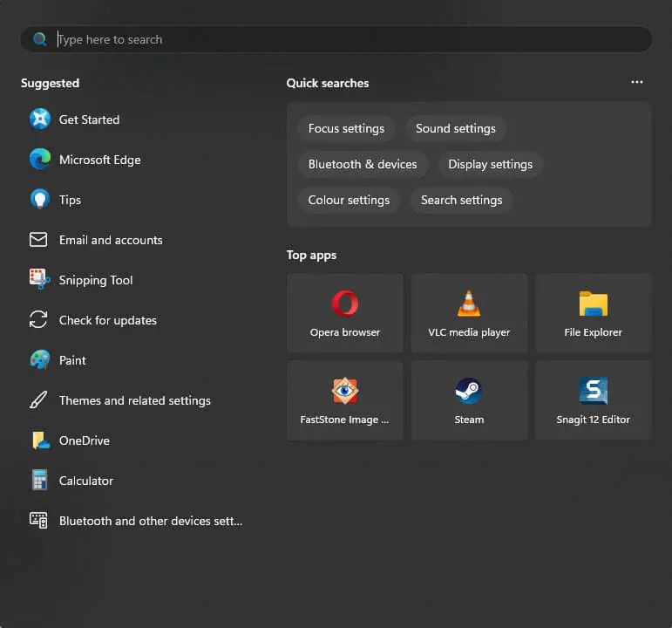Click the 'Microsoft Edge' label
Image resolution: width=672 pixels, height=628 pixels.
[x=100, y=160]
